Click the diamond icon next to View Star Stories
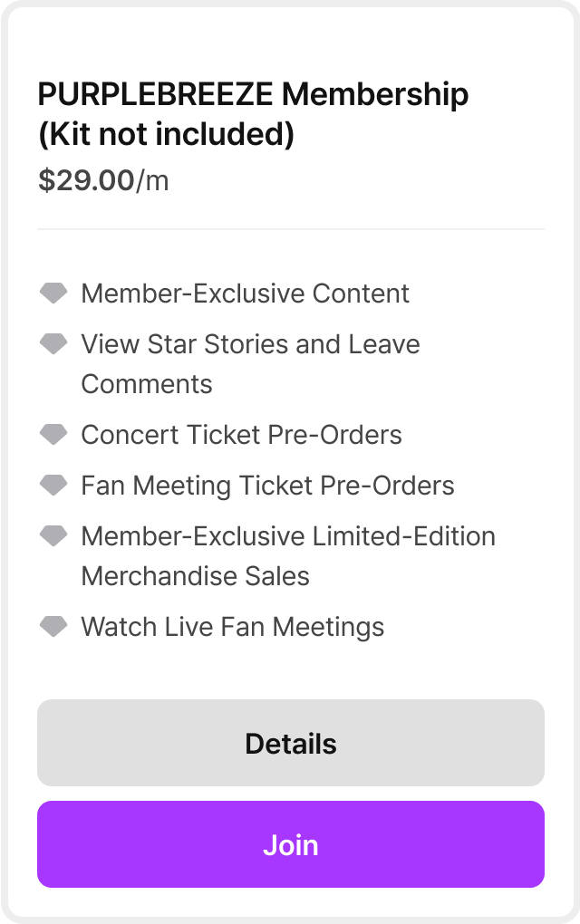The width and height of the screenshot is (580, 924). (x=53, y=343)
